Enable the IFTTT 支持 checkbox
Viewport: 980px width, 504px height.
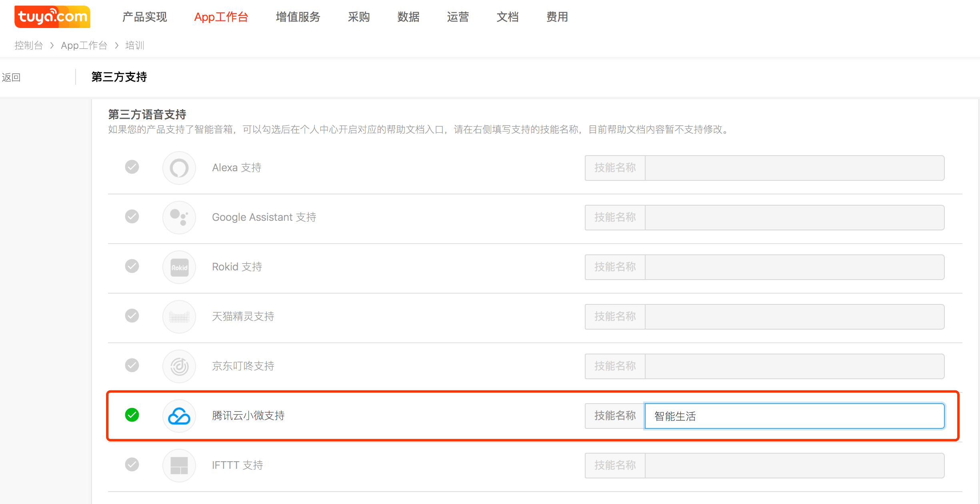tap(132, 464)
